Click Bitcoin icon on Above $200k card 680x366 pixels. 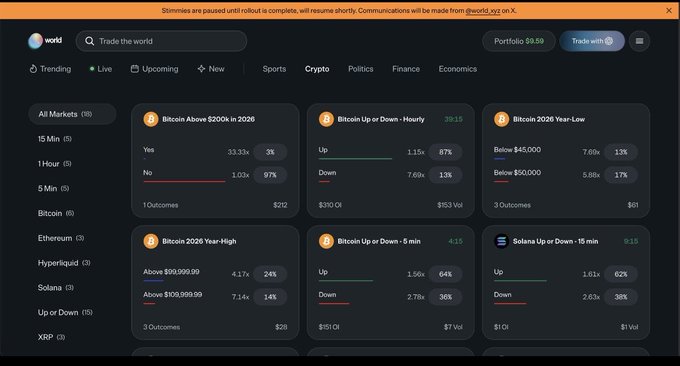coord(151,119)
